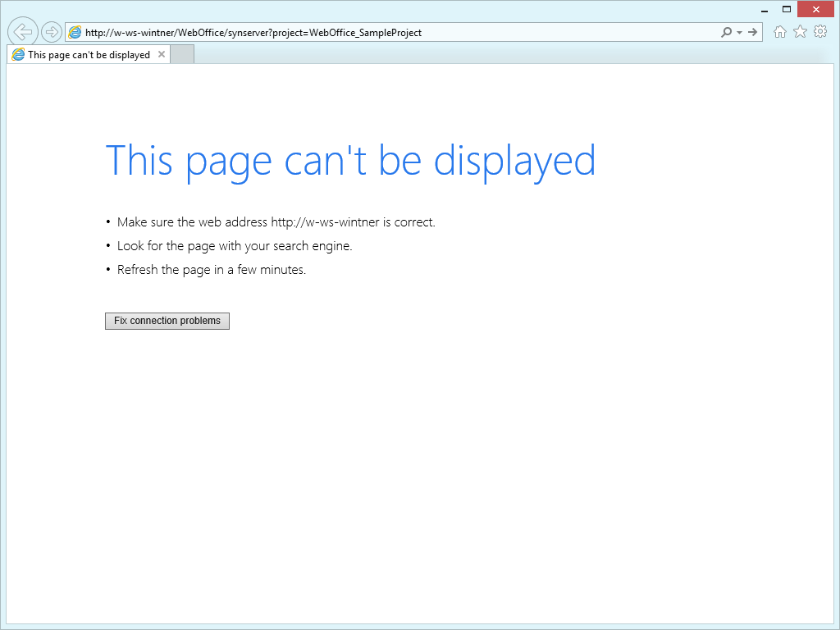Close the current browser tab
This screenshot has height=630, width=840.
click(x=161, y=54)
